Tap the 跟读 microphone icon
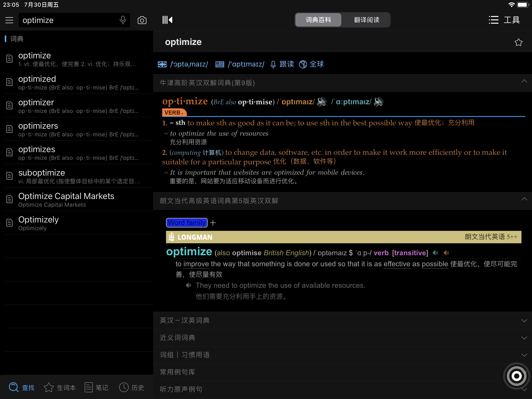Screen dimensions: 532x399 point(273,64)
